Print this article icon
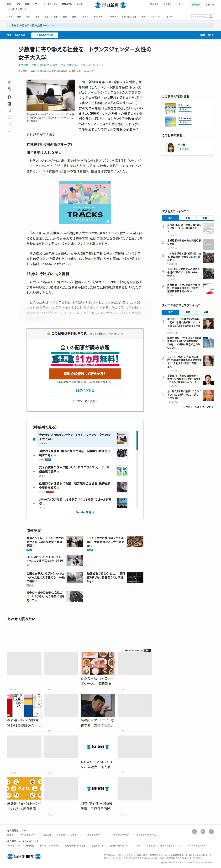Image resolution: width=221 pixels, height=868 pixels. 9,130
